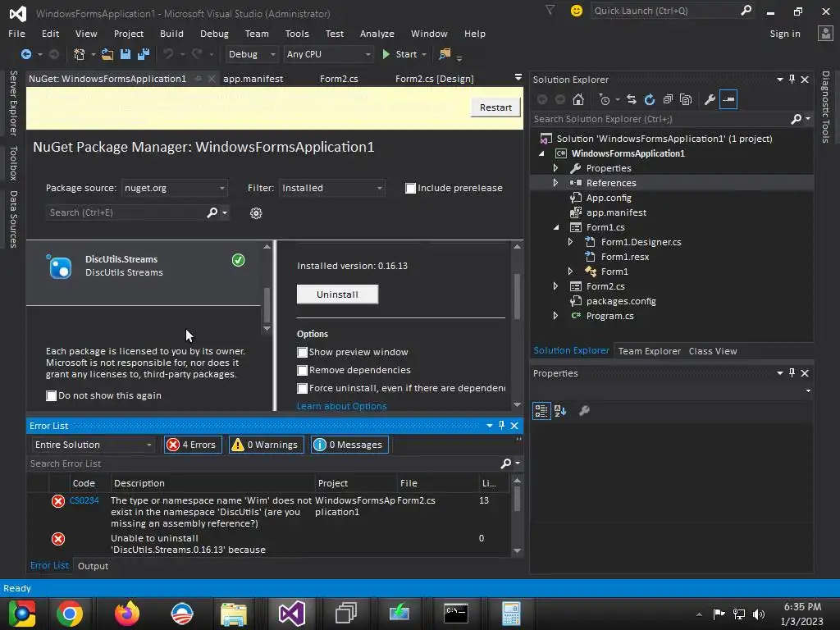Open Properties wrench icon in Solution Explorer

[710, 99]
